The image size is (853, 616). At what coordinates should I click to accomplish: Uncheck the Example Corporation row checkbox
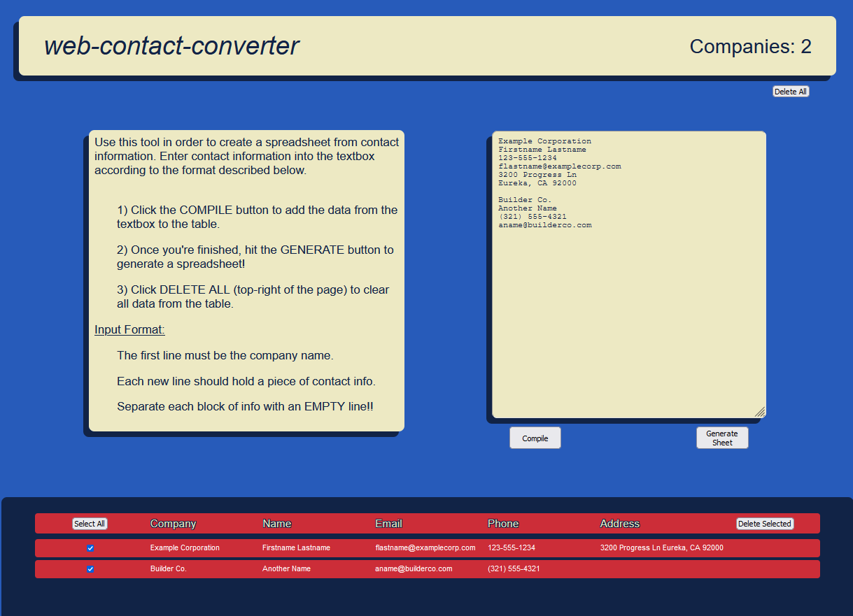click(90, 548)
